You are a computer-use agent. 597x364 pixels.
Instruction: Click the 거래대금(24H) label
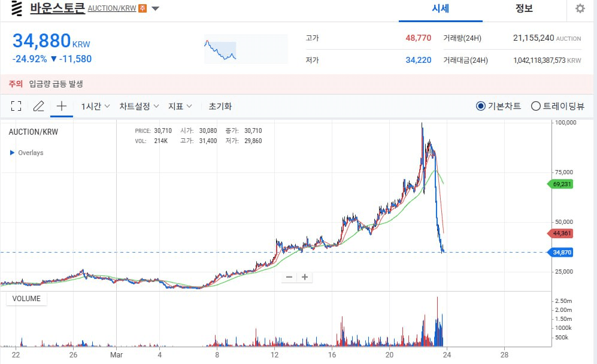465,60
